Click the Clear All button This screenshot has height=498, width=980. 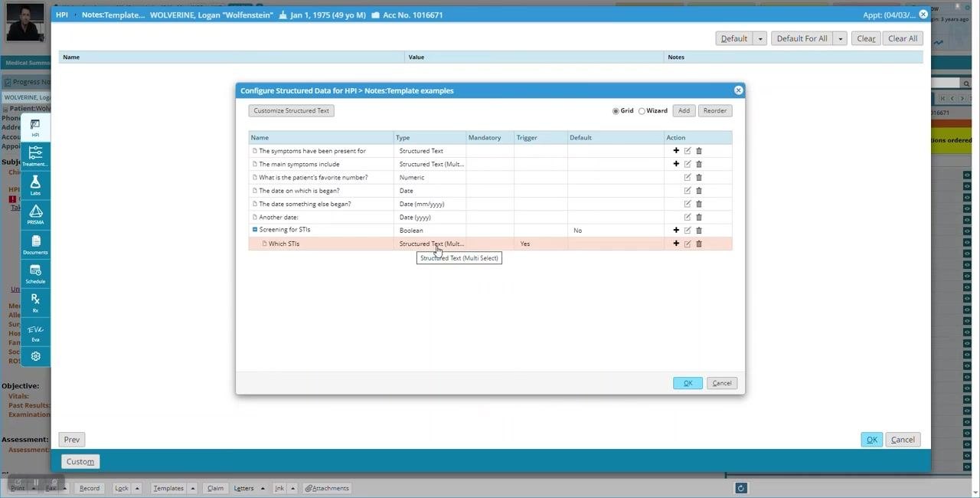click(903, 38)
